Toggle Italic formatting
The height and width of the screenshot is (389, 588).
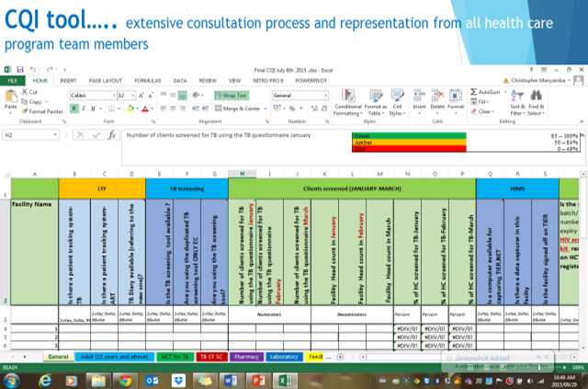(85, 109)
